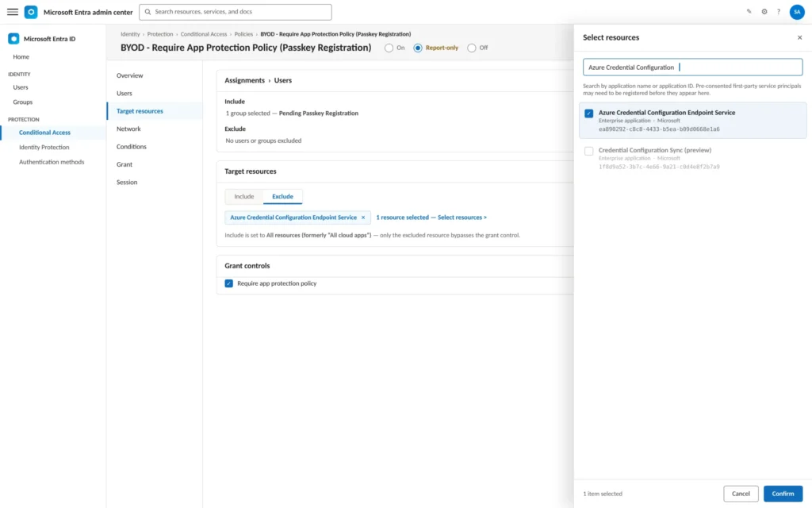Set policy state to On
Image resolution: width=812 pixels, height=508 pixels.
tap(389, 48)
